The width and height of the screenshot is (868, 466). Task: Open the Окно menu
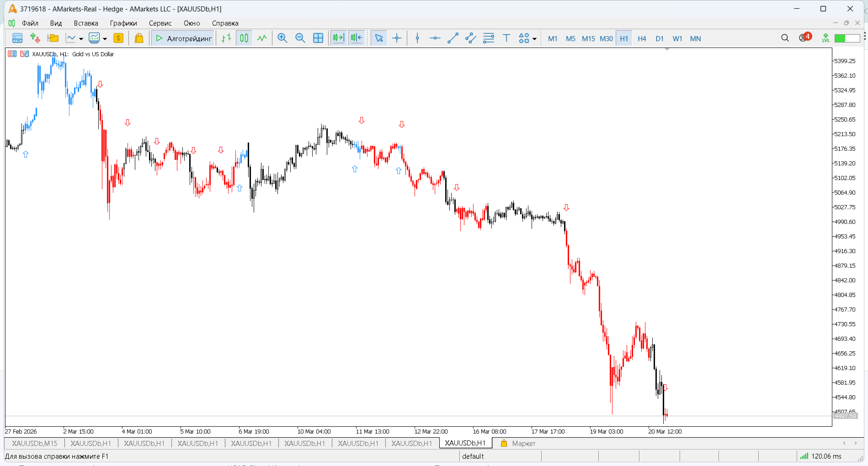click(192, 23)
